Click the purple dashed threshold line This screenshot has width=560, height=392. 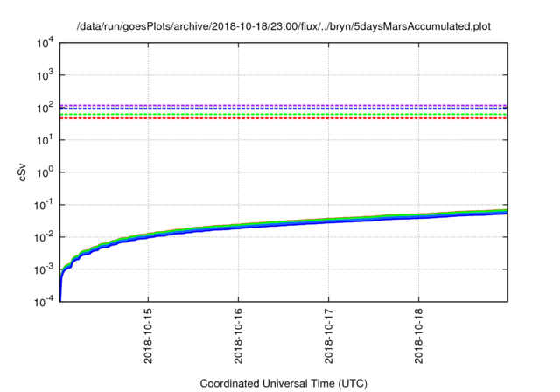point(283,105)
